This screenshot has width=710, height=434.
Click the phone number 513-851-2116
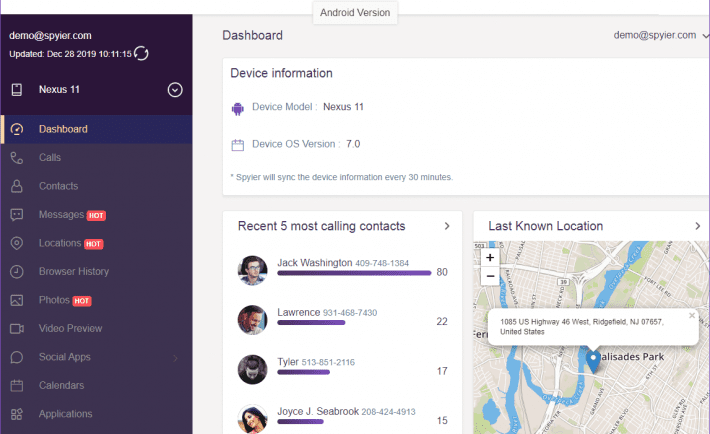328,362
